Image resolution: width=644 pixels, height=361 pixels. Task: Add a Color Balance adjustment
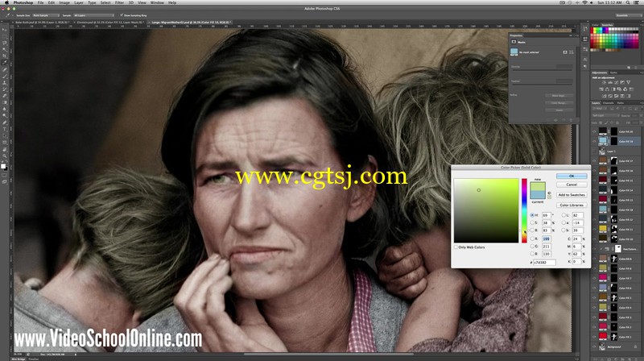tap(607, 89)
